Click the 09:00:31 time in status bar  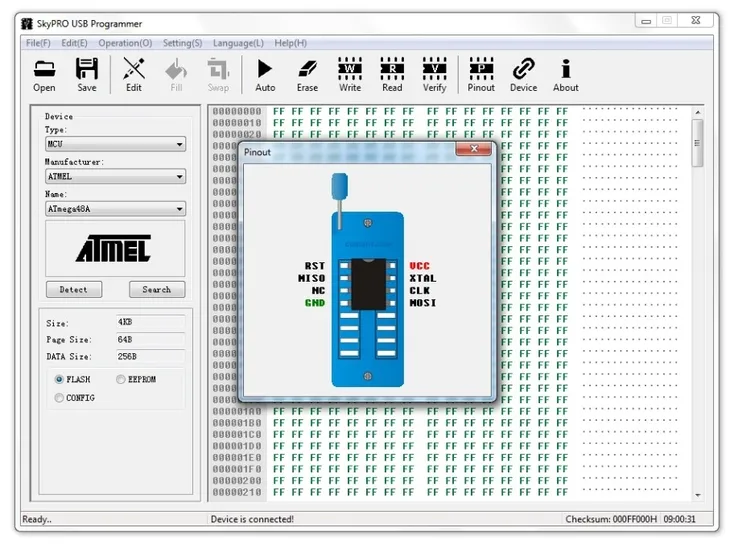point(679,519)
